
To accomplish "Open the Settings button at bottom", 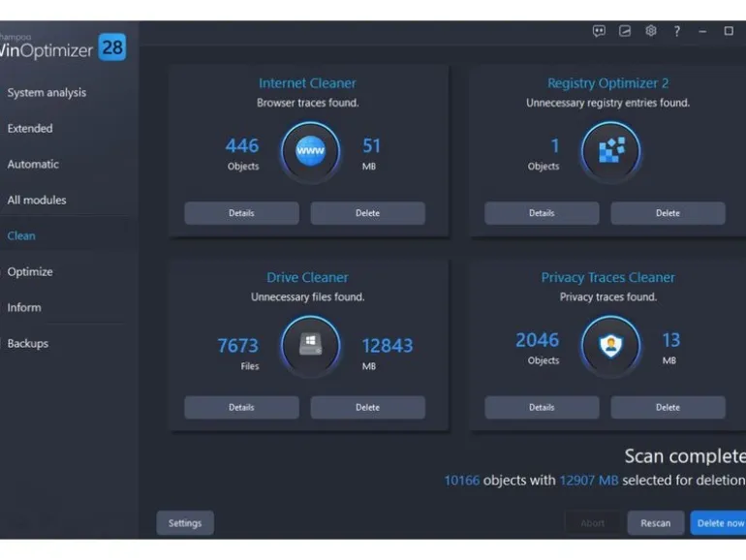I will 185,523.
